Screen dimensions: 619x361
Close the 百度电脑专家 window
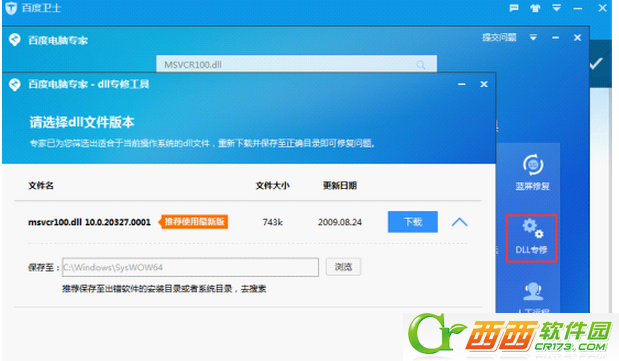coord(577,38)
